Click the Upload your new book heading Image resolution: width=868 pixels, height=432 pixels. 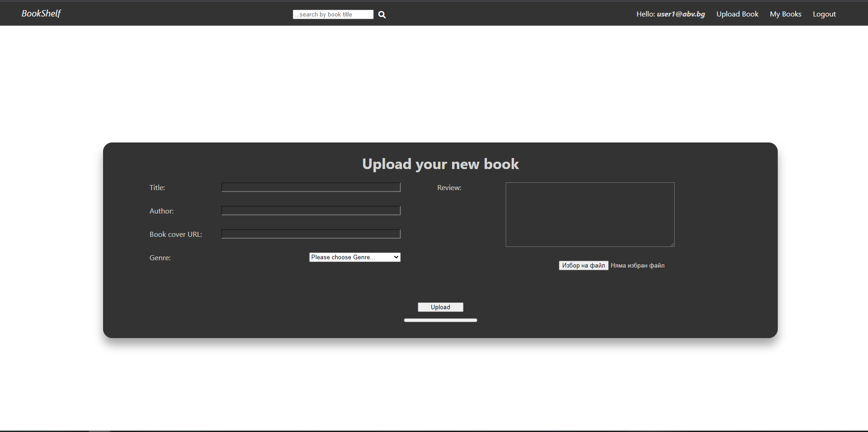coord(440,164)
